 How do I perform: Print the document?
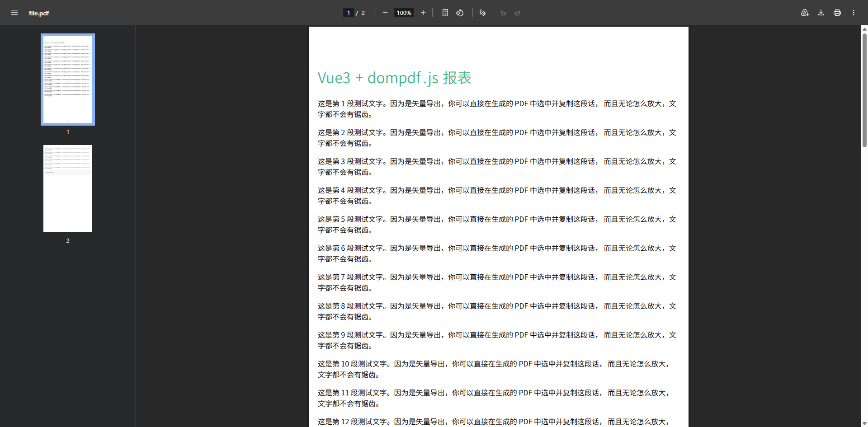click(837, 13)
